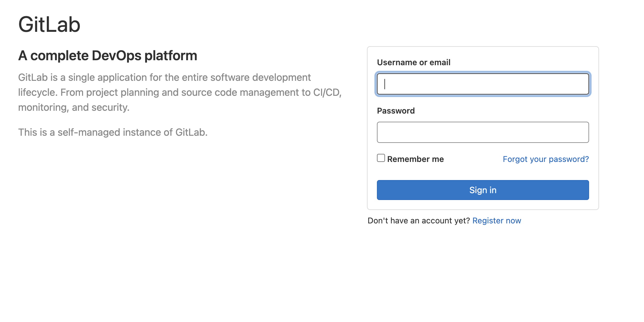Click empty space inside sign-in panel above Sign in

(x=482, y=172)
